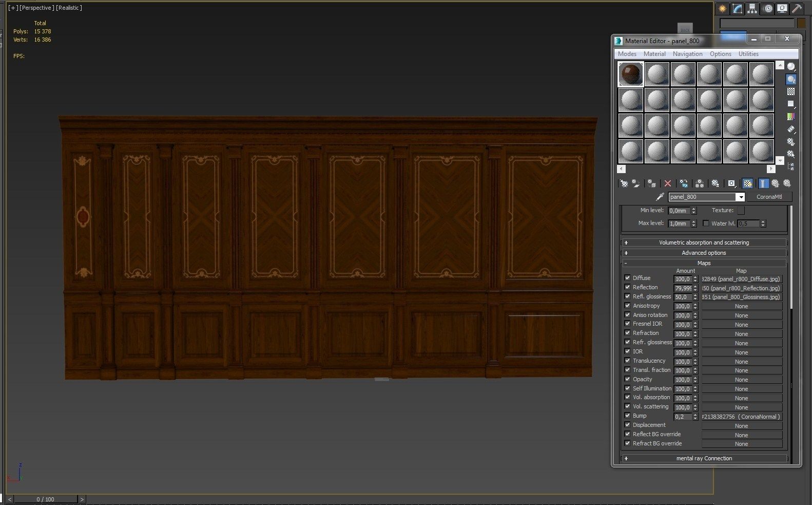
Task: Toggle the Displacement map checkbox
Action: [627, 425]
